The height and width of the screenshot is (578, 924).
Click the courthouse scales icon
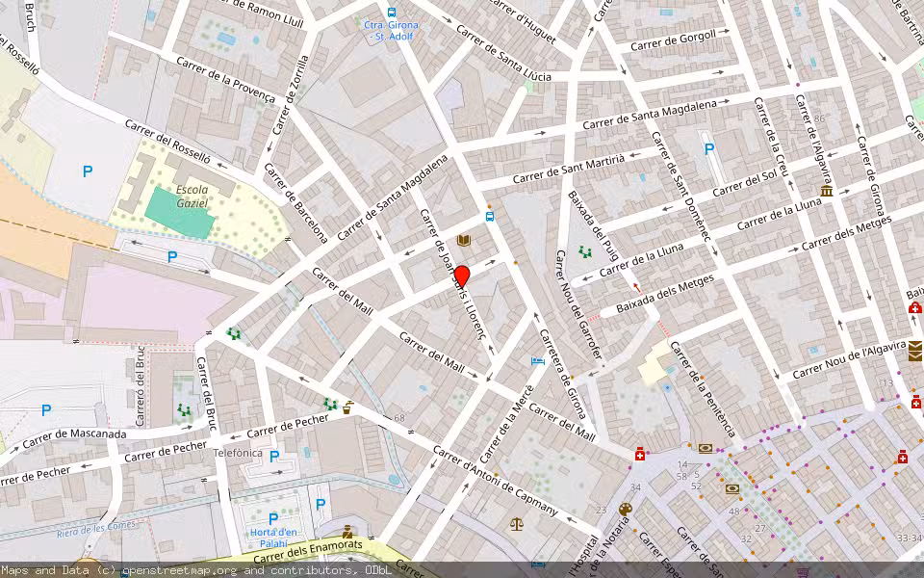(x=516, y=524)
